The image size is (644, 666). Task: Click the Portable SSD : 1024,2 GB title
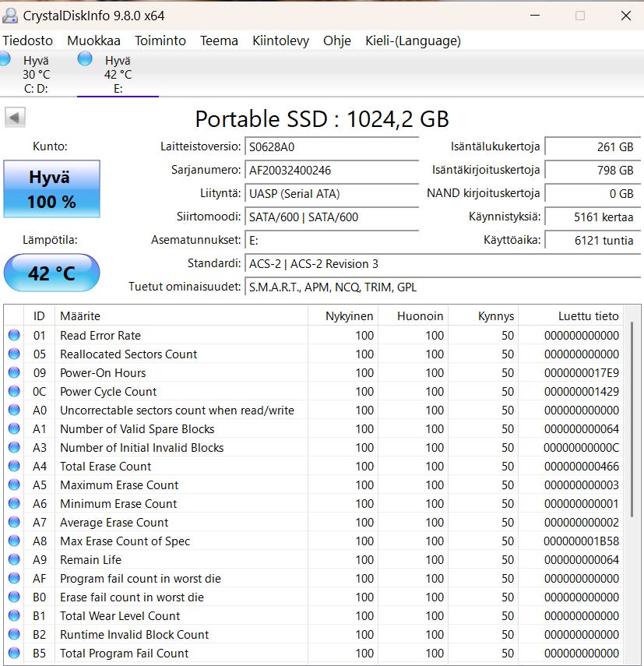click(x=322, y=119)
